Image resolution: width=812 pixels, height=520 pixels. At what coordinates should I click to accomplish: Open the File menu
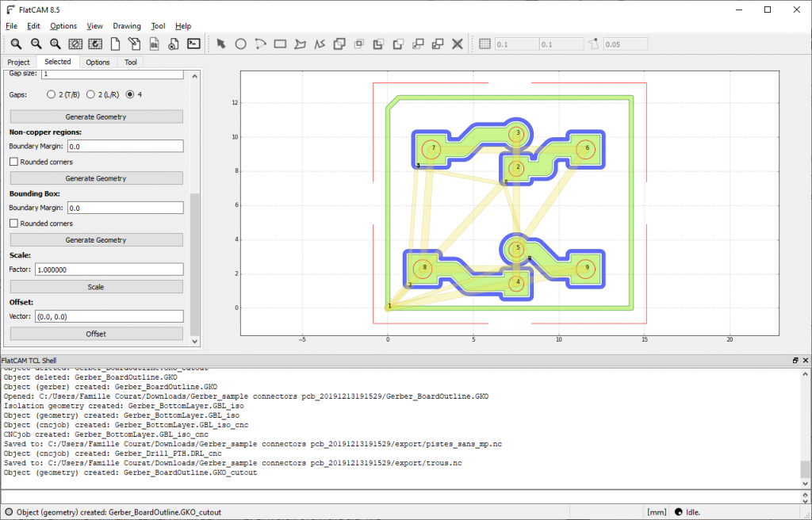(11, 26)
